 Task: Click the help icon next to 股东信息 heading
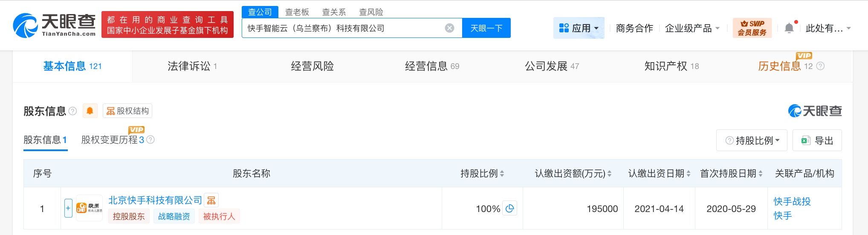(73, 111)
